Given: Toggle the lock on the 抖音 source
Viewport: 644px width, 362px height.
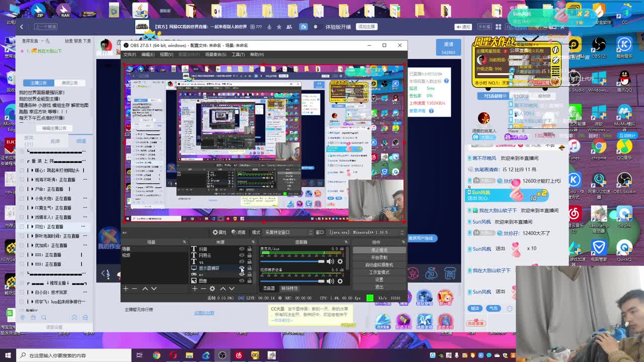Looking at the screenshot, I should [249, 249].
